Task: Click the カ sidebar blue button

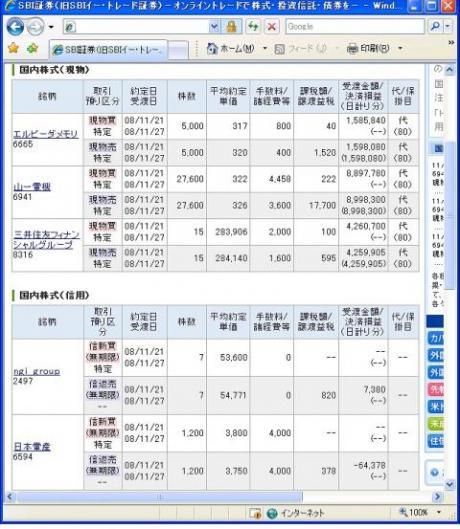Action: [435, 338]
